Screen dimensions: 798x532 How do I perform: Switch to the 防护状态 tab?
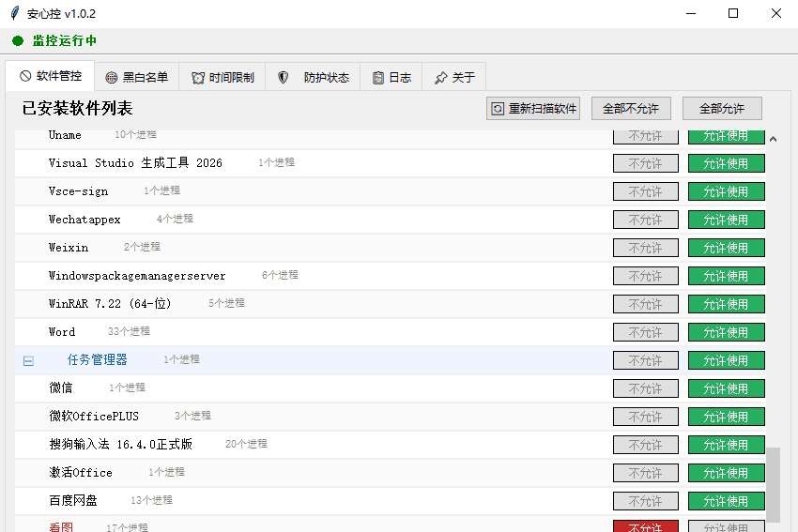(x=313, y=77)
